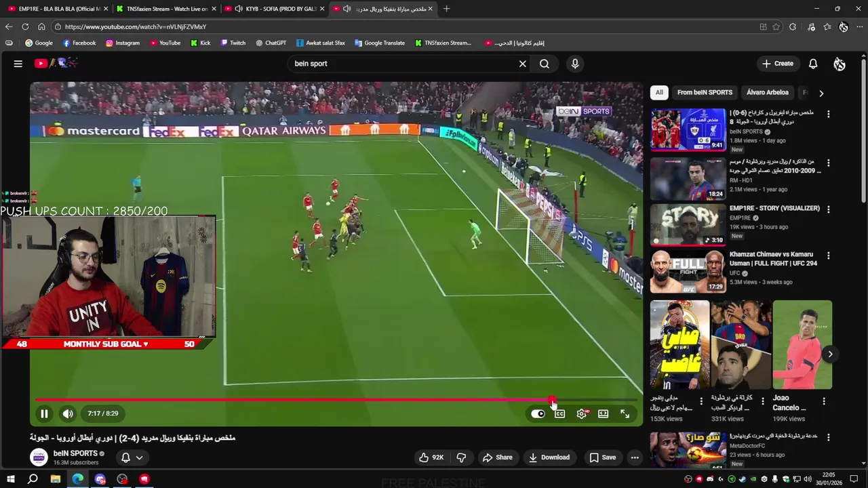Toggle beIN SPORTS notification bell
This screenshot has height=488, width=868.
tap(125, 457)
